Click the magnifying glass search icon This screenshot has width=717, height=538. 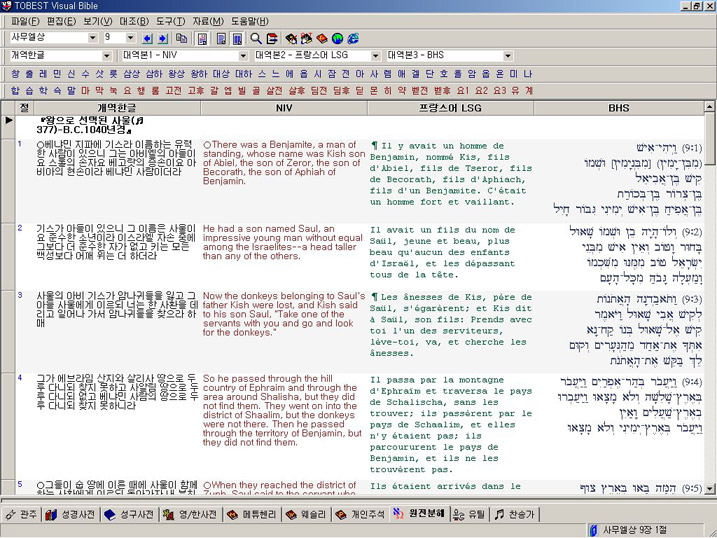(x=256, y=39)
